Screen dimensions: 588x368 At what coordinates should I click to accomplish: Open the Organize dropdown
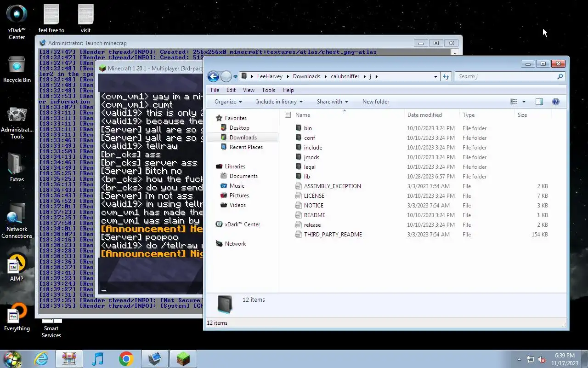click(x=228, y=102)
